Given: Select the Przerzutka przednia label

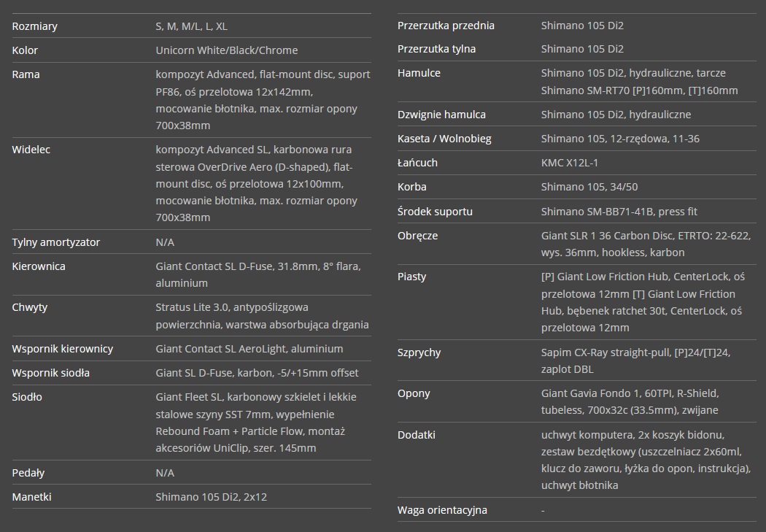Looking at the screenshot, I should pyautogui.click(x=446, y=26).
